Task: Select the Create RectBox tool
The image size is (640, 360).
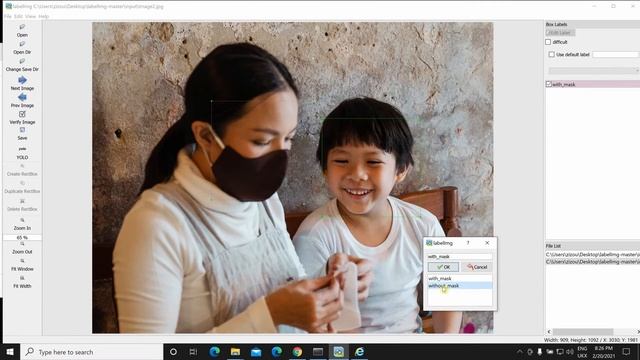Action: coord(22,170)
